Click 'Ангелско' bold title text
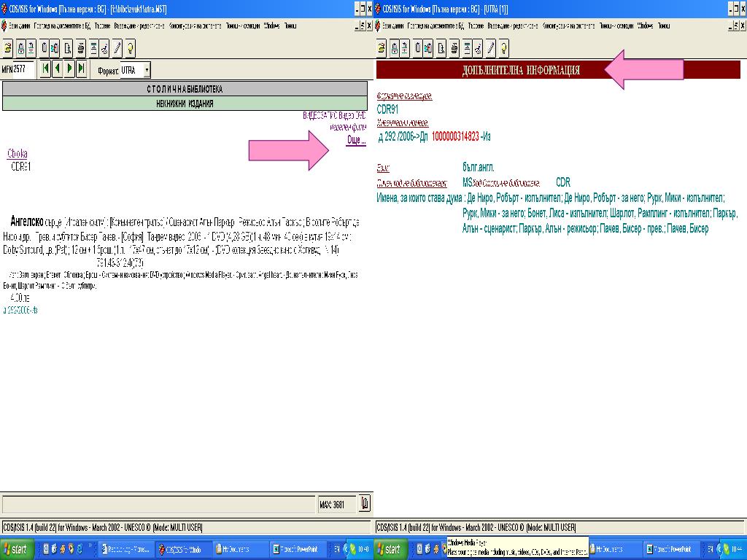Screen dimensions: 747x560 tap(27, 222)
